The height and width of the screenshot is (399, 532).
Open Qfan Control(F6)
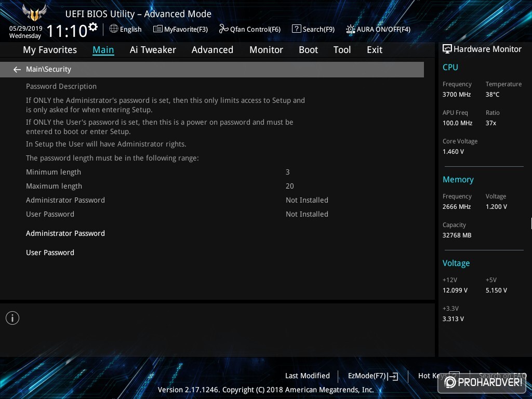tap(255, 30)
